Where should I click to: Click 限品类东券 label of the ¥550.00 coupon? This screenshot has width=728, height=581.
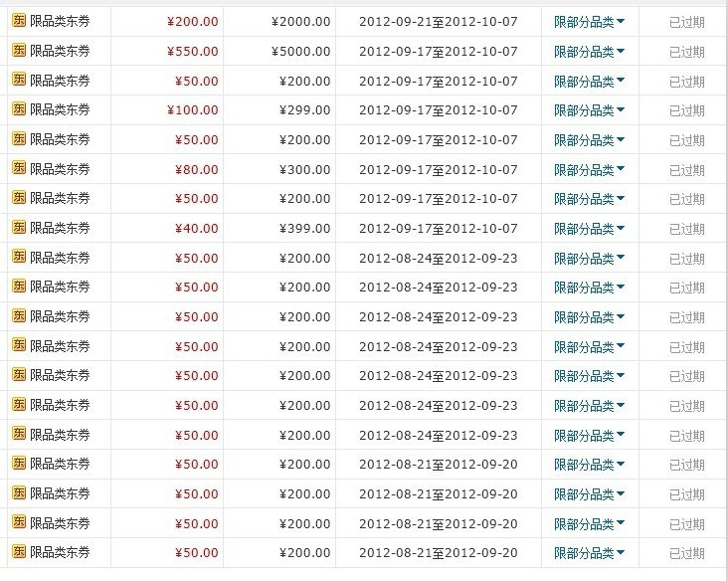coord(60,52)
